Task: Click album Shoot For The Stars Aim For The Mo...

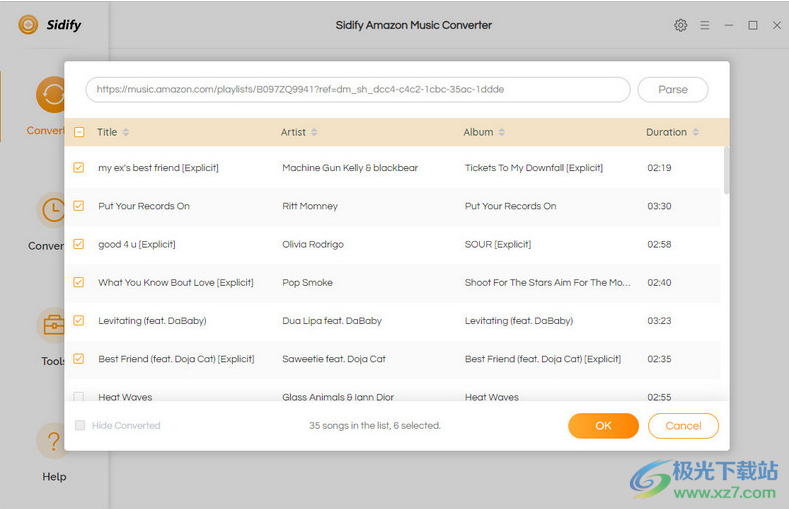Action: [547, 282]
